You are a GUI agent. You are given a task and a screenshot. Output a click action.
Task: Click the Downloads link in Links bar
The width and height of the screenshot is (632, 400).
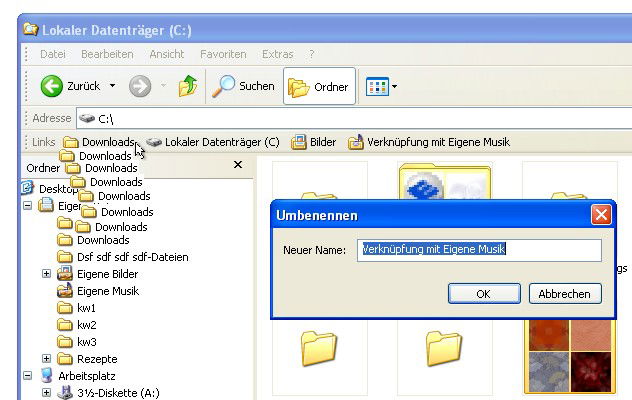(99, 142)
